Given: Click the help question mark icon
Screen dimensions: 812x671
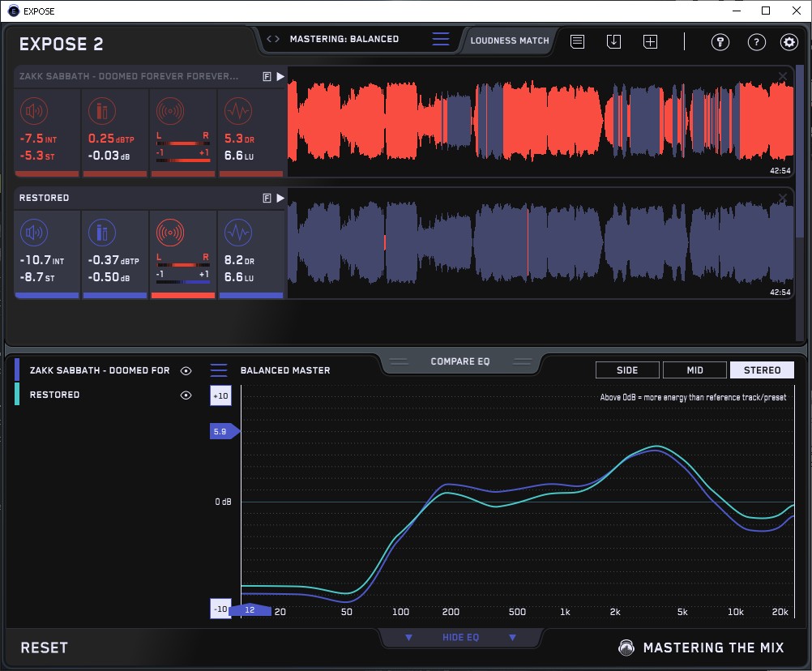Looking at the screenshot, I should coord(756,42).
